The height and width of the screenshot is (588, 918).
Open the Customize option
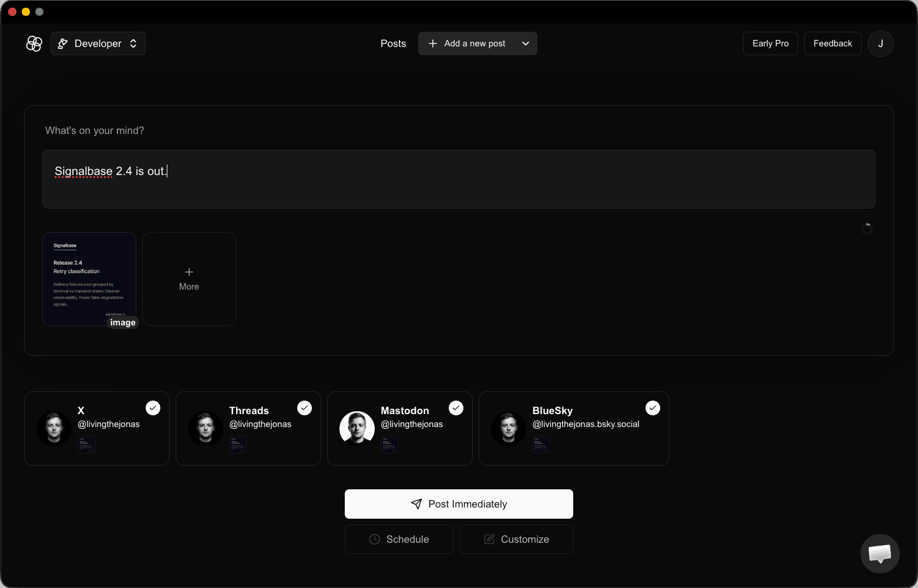(516, 539)
